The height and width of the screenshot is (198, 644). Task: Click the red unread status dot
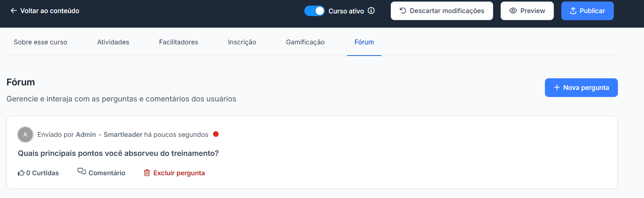(x=216, y=134)
